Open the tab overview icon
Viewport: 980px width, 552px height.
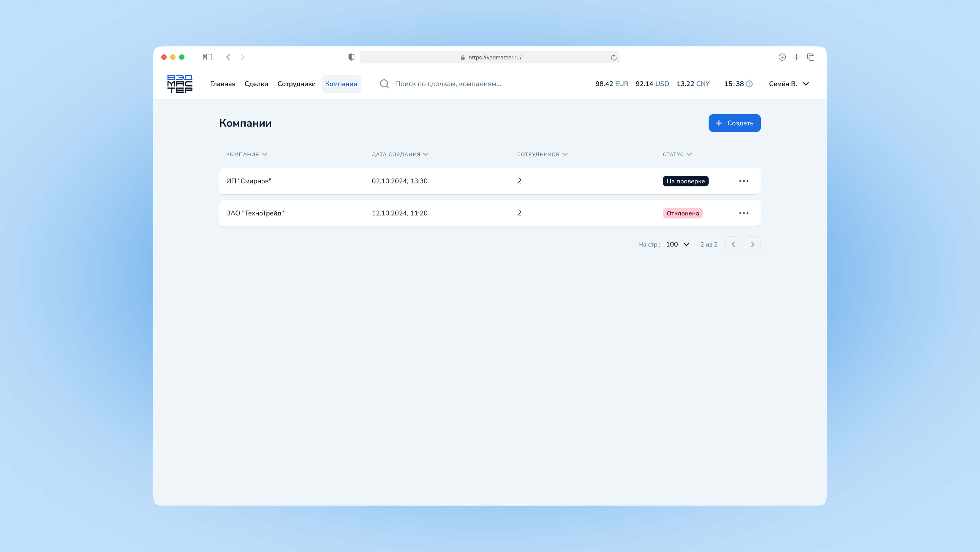(x=811, y=57)
